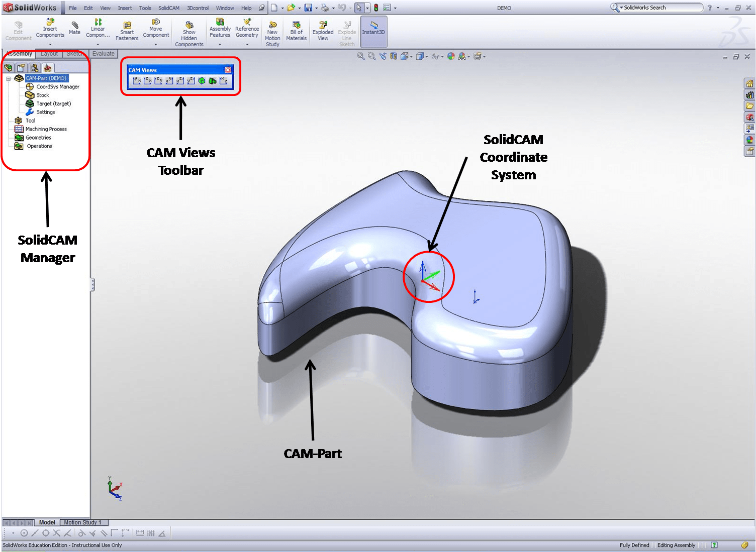Click the Evaluate button
This screenshot has width=756, height=552.
[103, 54]
